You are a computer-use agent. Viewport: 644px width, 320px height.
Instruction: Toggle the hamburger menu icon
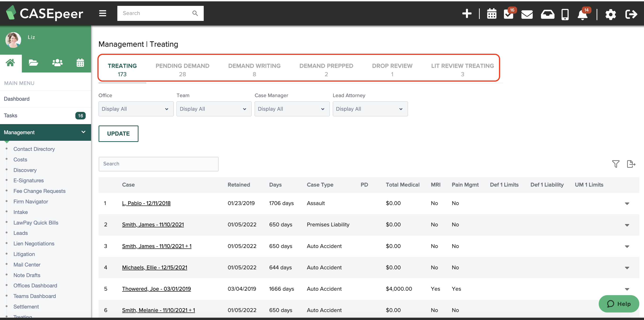(103, 13)
